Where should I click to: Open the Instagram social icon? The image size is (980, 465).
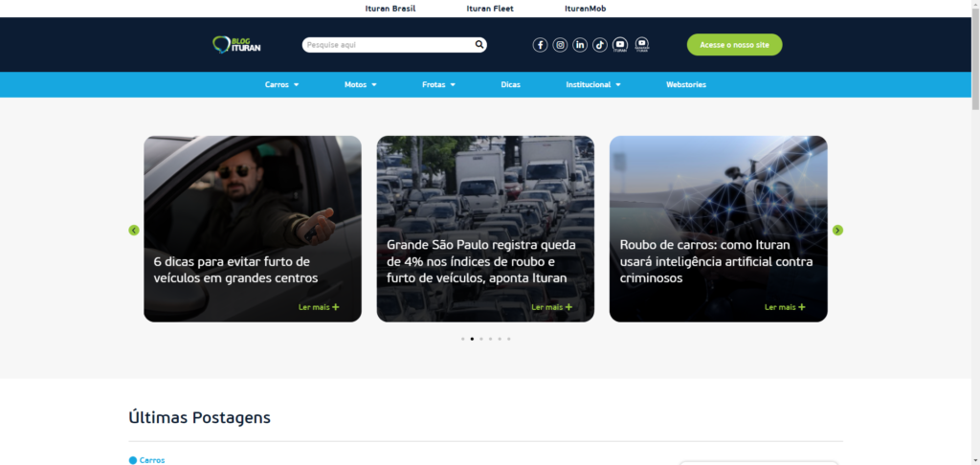560,45
